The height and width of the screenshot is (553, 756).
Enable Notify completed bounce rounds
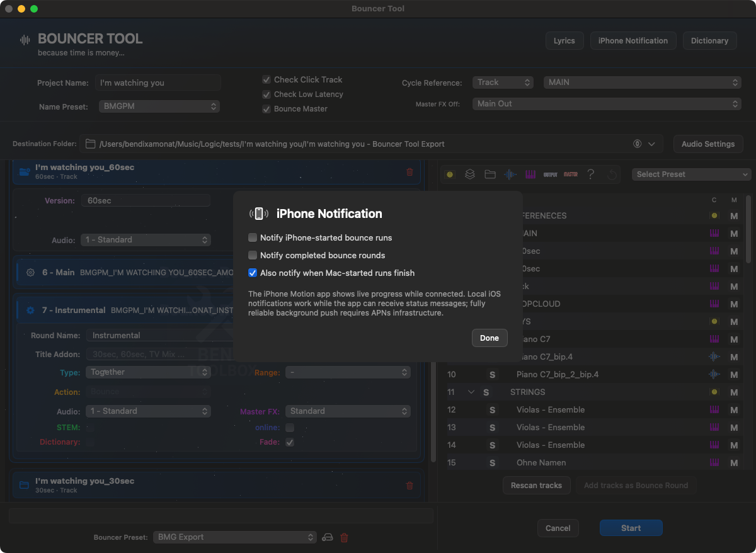click(253, 255)
